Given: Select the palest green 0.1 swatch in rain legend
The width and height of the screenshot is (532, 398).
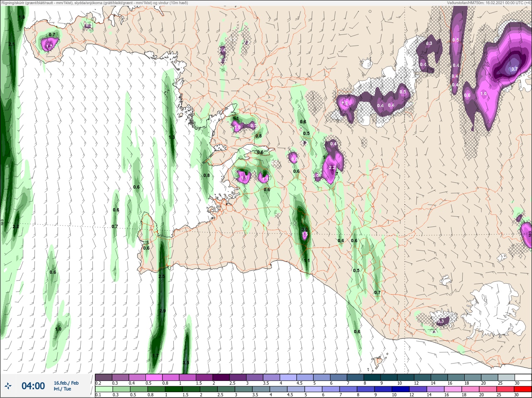Looking at the screenshot, I should [x=103, y=389].
